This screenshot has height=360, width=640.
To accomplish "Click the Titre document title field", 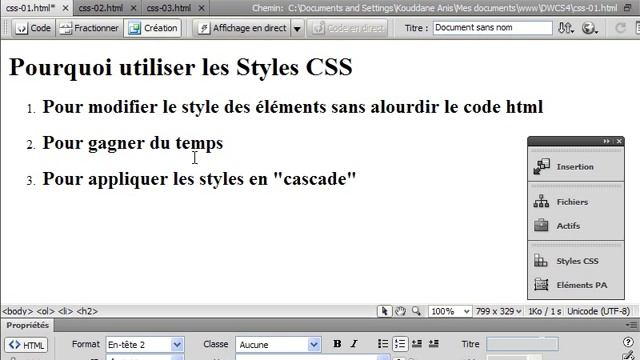I will (x=492, y=28).
